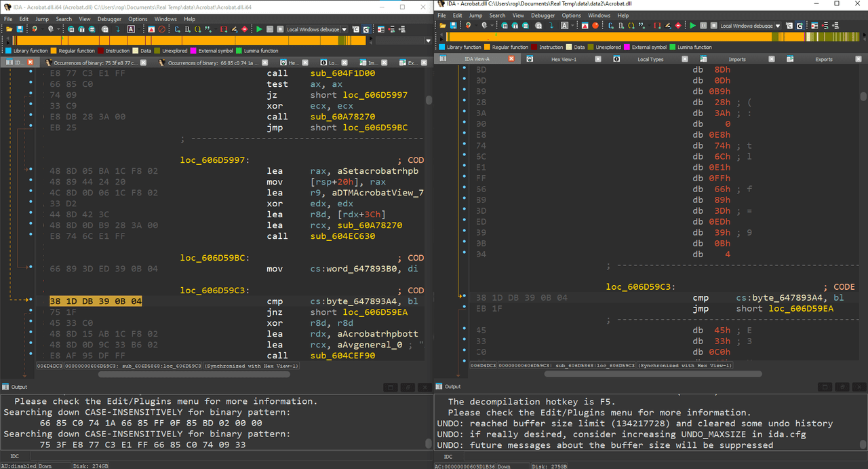Open file icon in Acrobat.dll.i64 window toolbar
Screen dimensions: 868x469
(x=9, y=29)
